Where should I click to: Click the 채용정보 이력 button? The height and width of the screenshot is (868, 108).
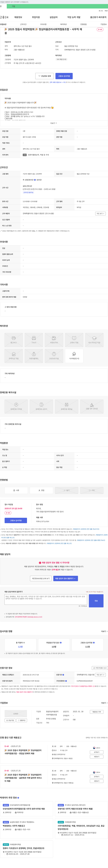(x=97, y=712)
